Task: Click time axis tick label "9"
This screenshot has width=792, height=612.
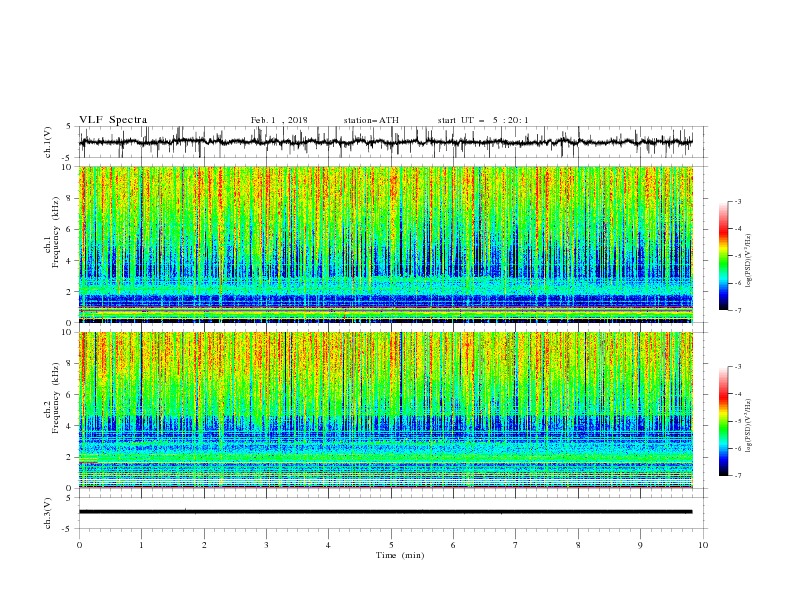Action: click(x=640, y=545)
